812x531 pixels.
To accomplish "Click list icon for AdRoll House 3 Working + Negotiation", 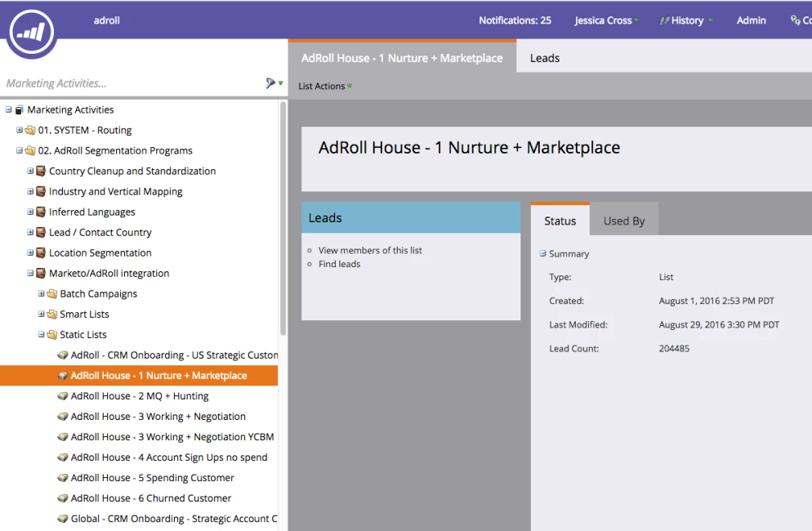I will click(63, 417).
